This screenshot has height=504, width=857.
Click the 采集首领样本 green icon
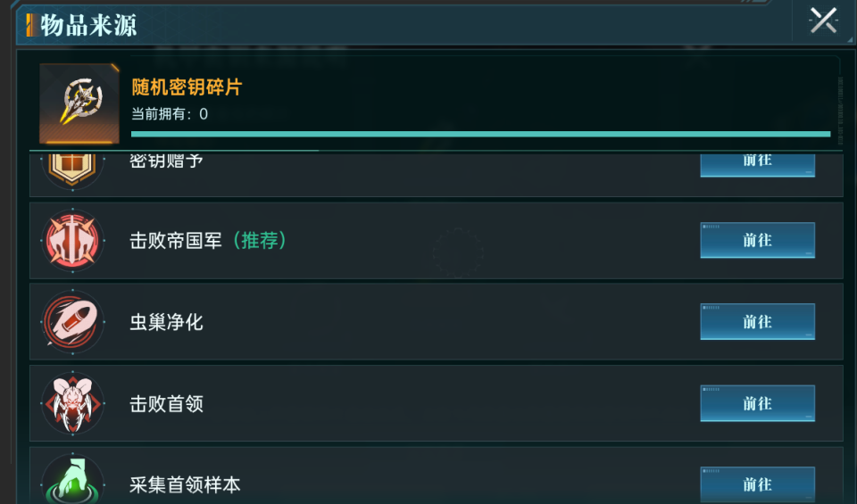click(73, 482)
